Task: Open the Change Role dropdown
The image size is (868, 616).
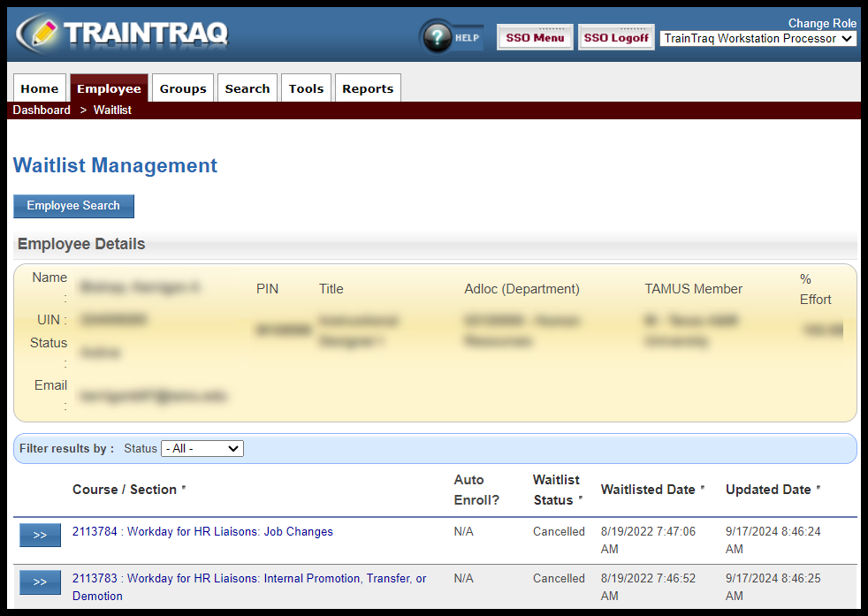Action: [x=758, y=39]
